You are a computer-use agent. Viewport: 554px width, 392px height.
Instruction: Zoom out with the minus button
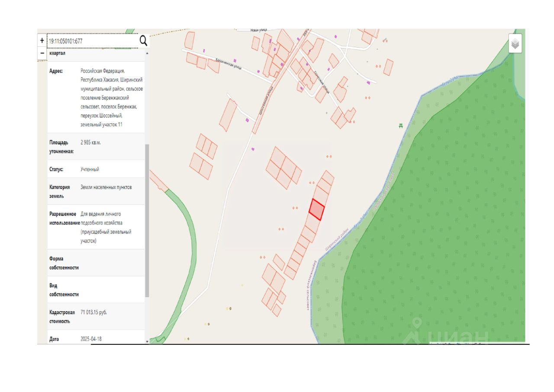pyautogui.click(x=42, y=53)
